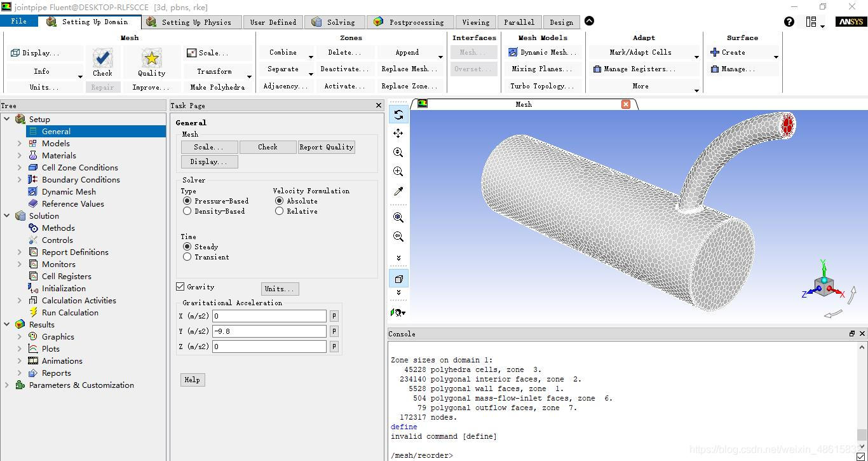Viewport: 868px width, 461px height.
Task: Click the console vertical scrollbar
Action: pos(862,394)
